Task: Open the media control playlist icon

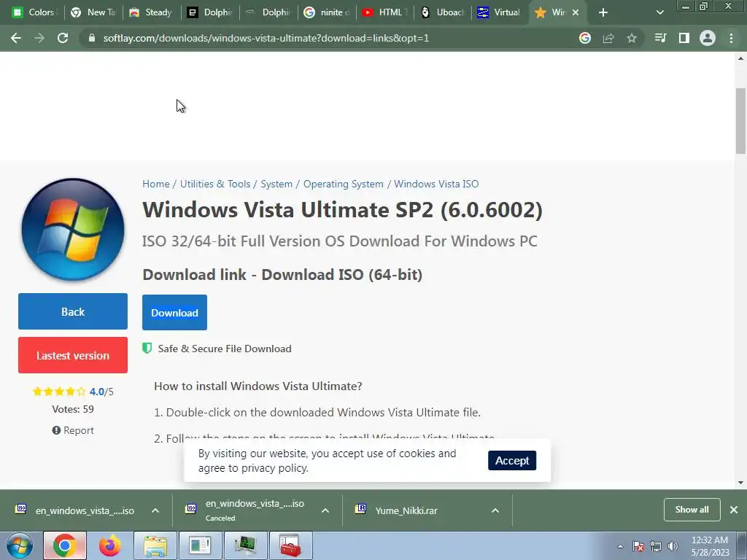Action: click(x=660, y=38)
